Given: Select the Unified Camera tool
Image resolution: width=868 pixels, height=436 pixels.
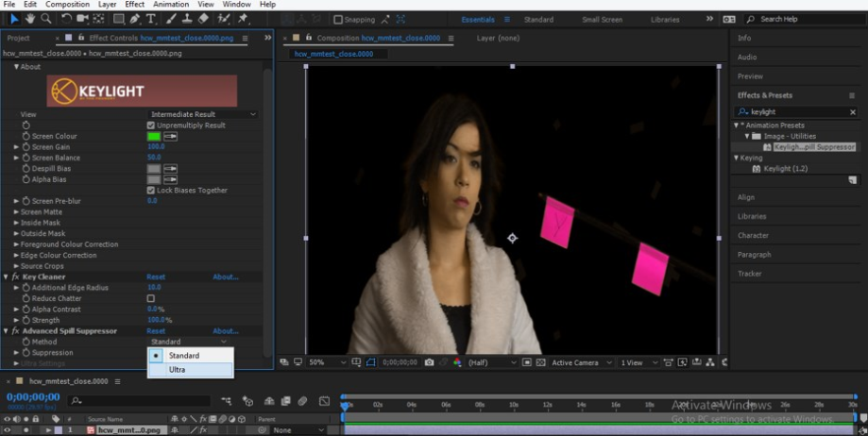Looking at the screenshot, I should click(82, 19).
